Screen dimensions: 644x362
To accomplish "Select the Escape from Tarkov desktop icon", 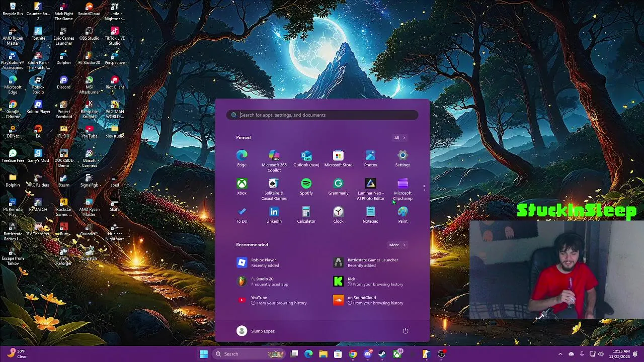I will point(13,256).
